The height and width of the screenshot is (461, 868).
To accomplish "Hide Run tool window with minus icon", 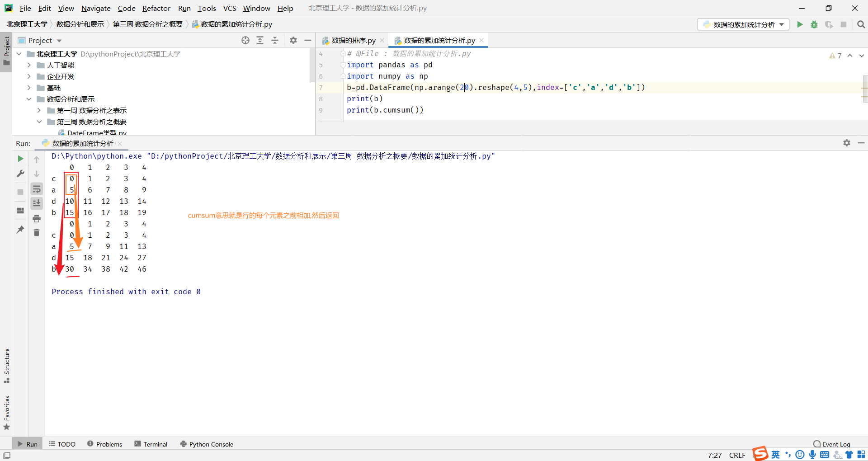I will (861, 143).
